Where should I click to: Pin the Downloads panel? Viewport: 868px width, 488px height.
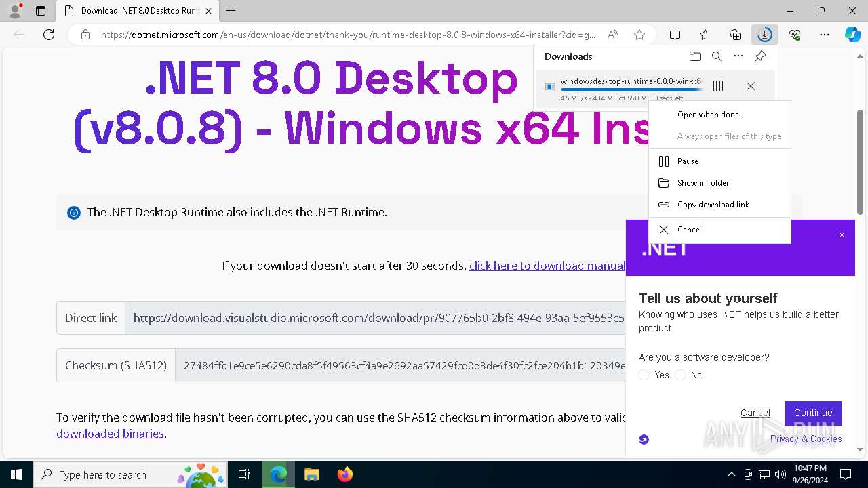tap(760, 56)
